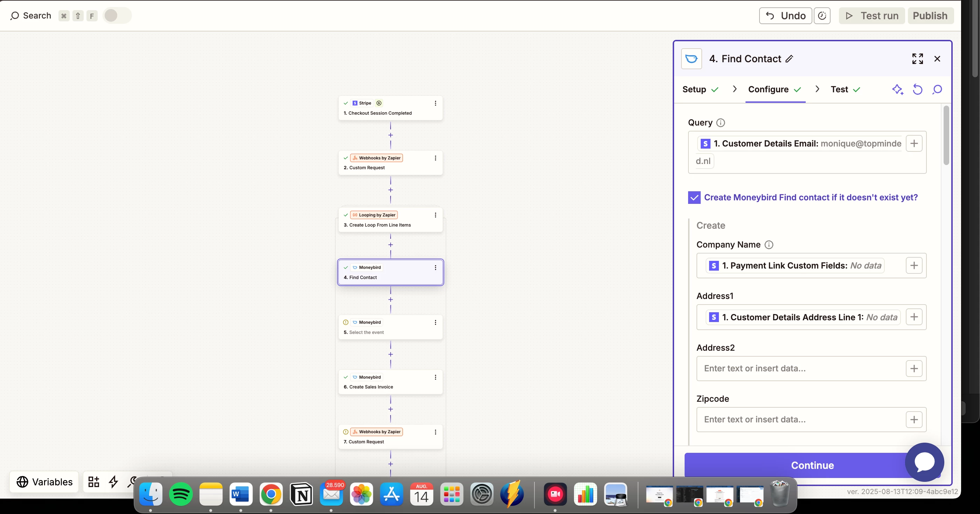
Task: Add a step between Stripe and Webhooks steps
Action: click(x=390, y=135)
